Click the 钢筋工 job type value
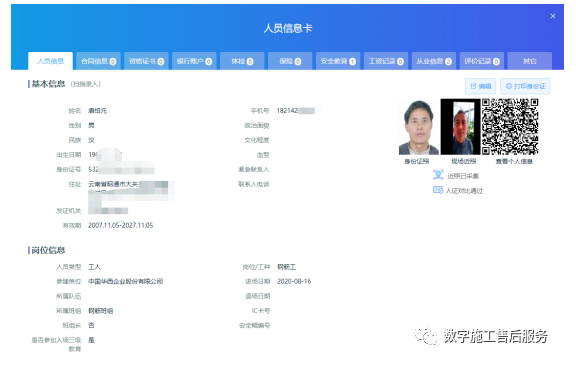 [287, 267]
